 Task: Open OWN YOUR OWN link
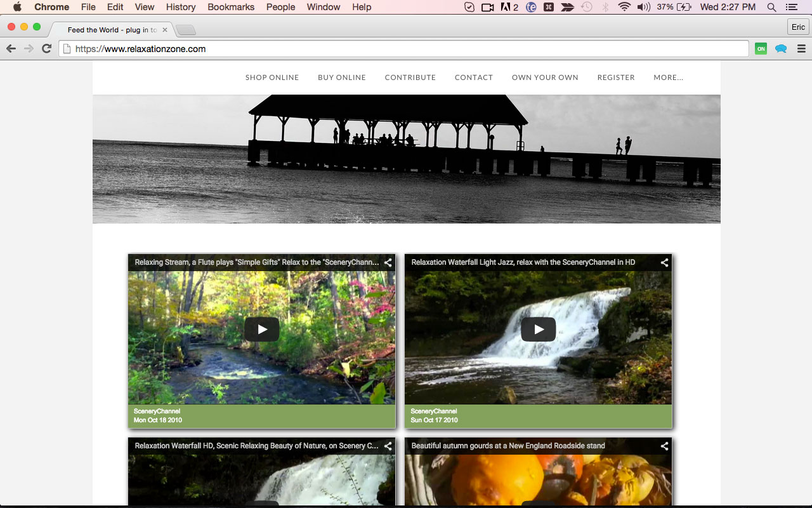pyautogui.click(x=545, y=77)
